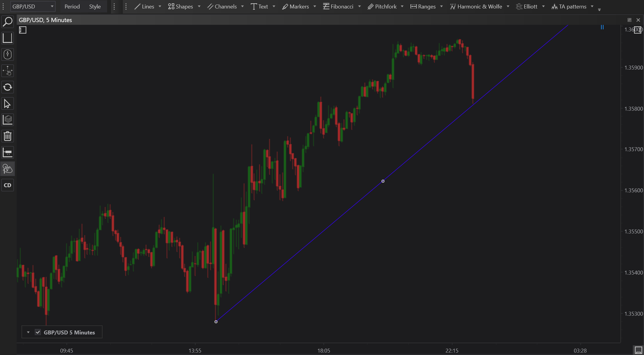Click the magnifier zoom tool
Image resolution: width=644 pixels, height=355 pixels.
8,22
